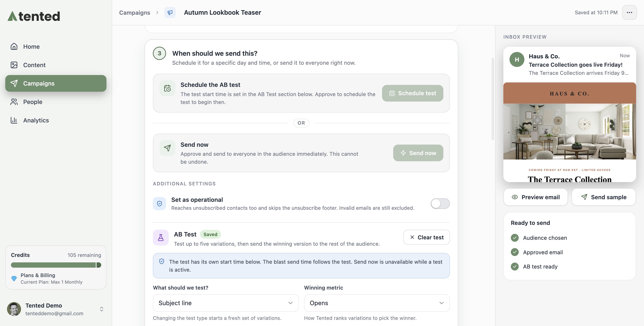Click the breadcrumb chevron after Campaigns
The width and height of the screenshot is (644, 326).
157,13
